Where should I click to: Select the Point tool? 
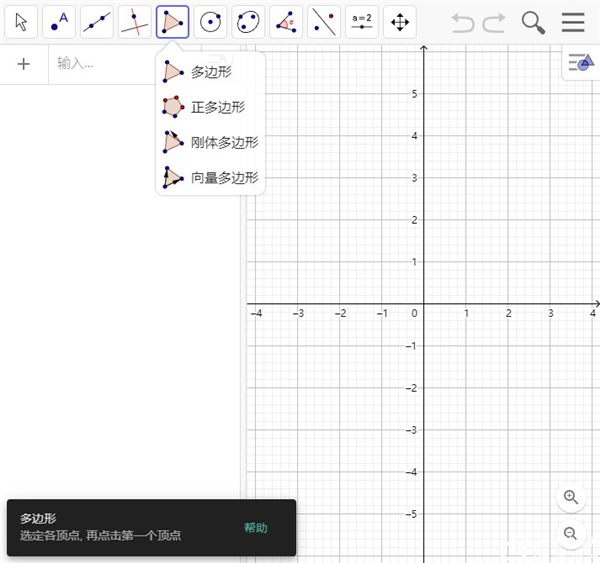pos(59,22)
